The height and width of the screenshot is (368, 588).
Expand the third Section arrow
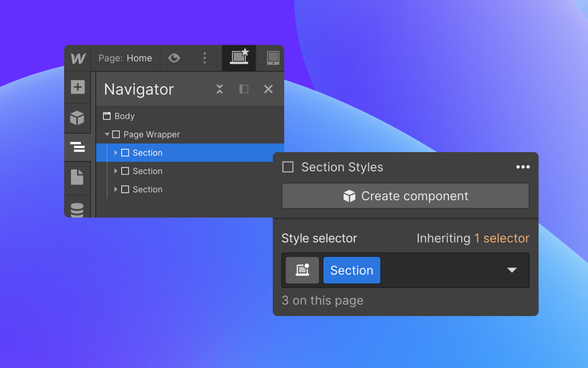(x=116, y=189)
